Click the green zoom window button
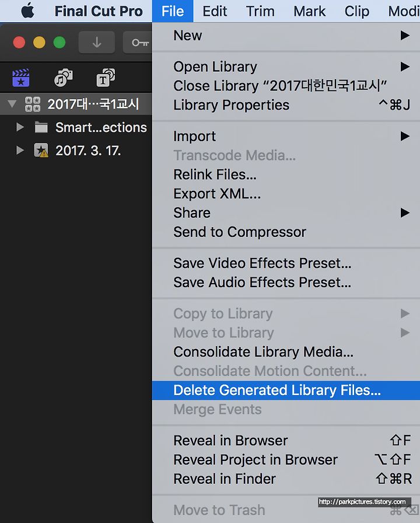 click(60, 43)
